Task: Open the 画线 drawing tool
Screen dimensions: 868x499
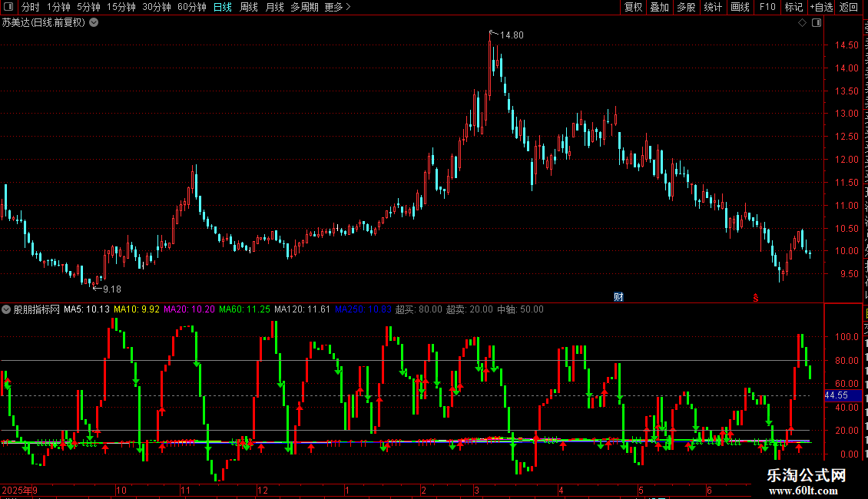Action: pyautogui.click(x=740, y=7)
